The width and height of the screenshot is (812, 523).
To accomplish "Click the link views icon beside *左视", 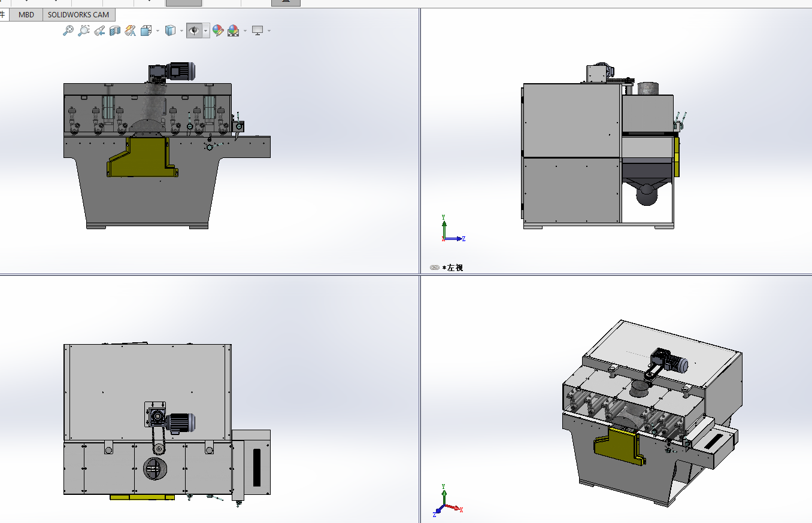I will coord(435,267).
